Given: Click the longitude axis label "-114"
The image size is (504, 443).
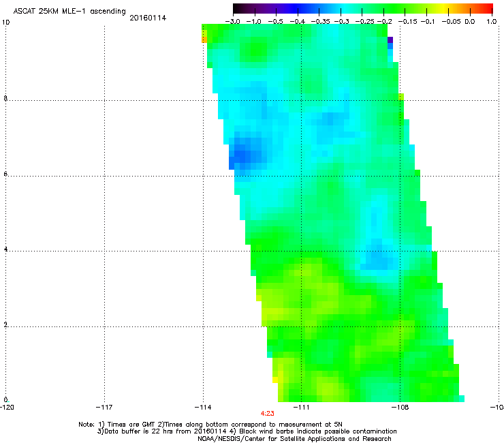Looking at the screenshot, I should tap(203, 407).
